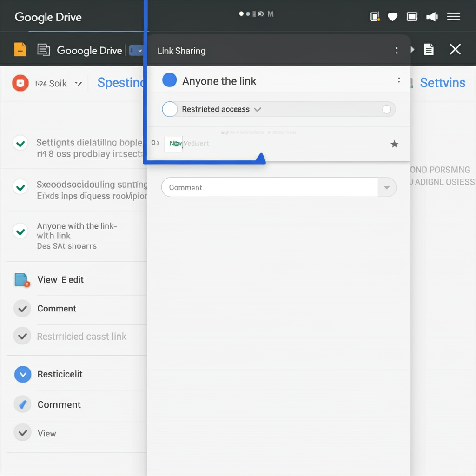
Task: Open the hamburger menu in the top bar
Action: point(454,16)
